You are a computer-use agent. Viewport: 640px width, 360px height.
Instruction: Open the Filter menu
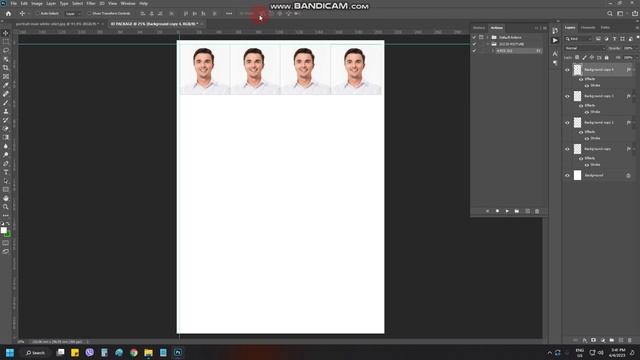coord(91,3)
